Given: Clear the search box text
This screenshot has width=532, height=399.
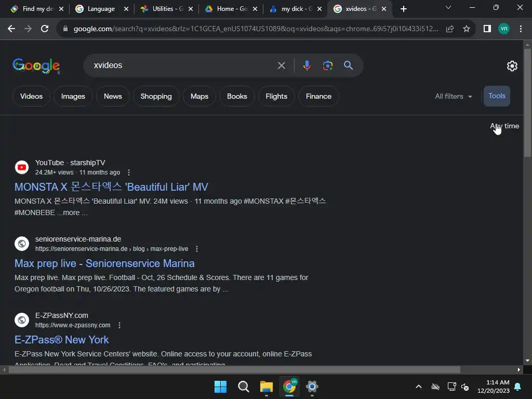Looking at the screenshot, I should [282, 65].
